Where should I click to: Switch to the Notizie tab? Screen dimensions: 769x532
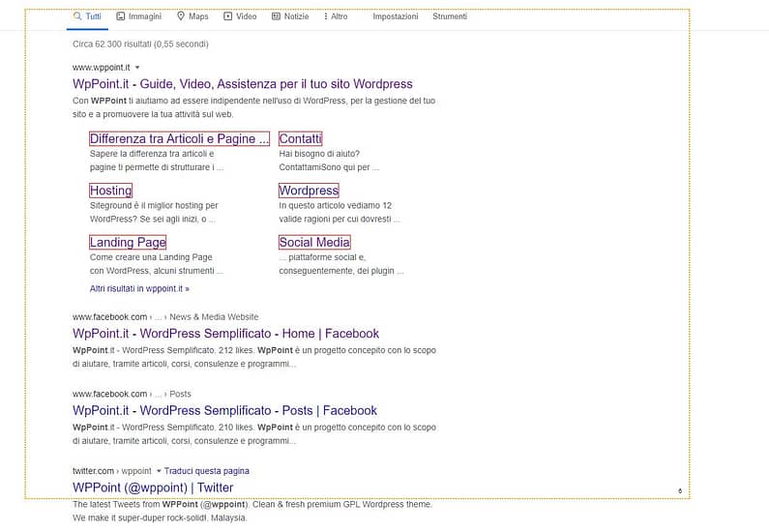point(290,16)
